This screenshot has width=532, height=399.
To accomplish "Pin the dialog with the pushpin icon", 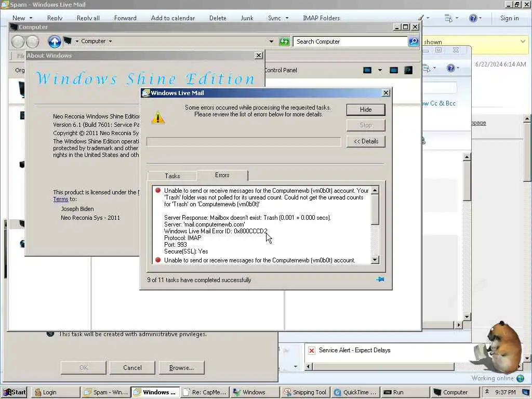I will [x=380, y=279].
